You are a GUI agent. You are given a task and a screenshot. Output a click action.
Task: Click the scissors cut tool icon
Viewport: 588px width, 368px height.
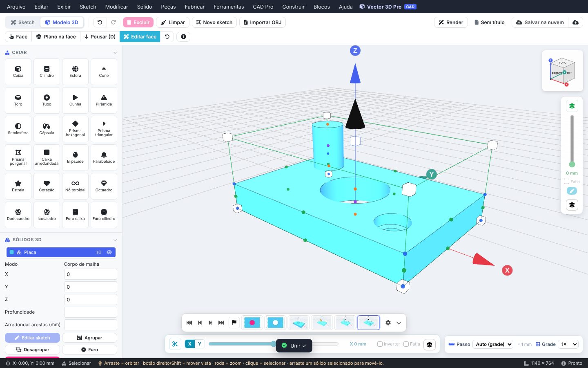175,344
